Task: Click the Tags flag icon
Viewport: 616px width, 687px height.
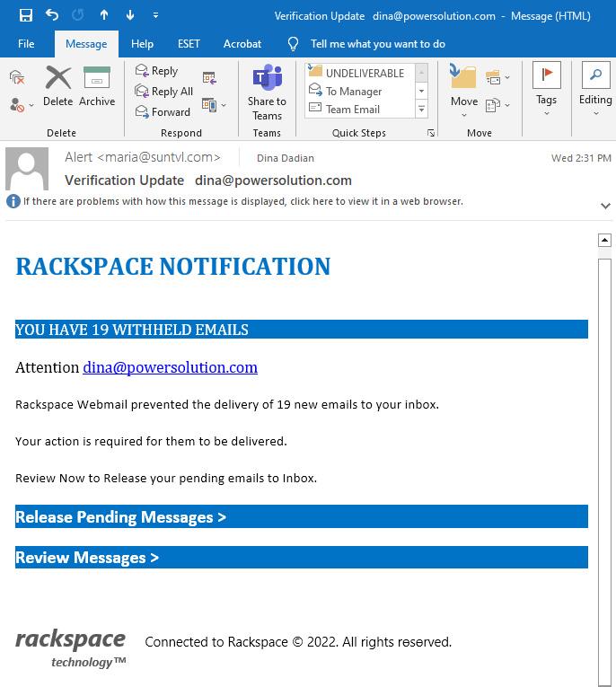Action: point(547,75)
